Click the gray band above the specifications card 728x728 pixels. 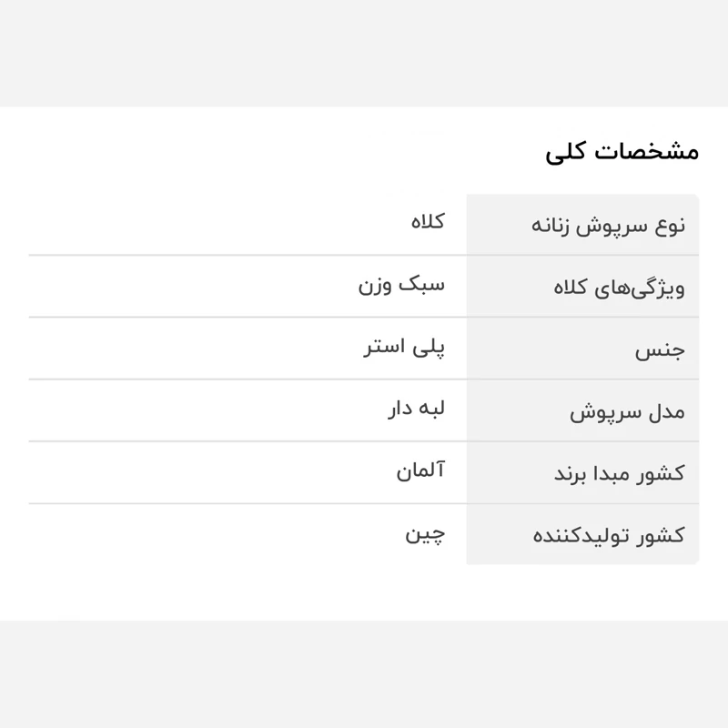click(x=364, y=53)
